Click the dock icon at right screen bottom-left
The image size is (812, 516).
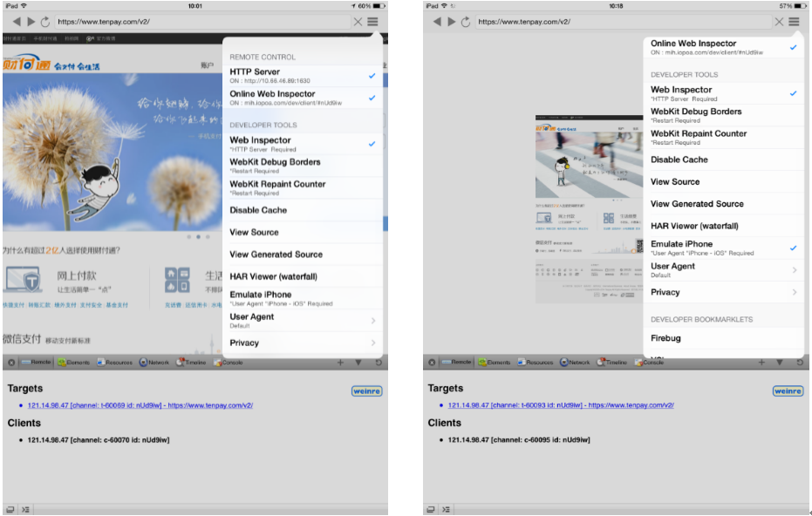431,508
